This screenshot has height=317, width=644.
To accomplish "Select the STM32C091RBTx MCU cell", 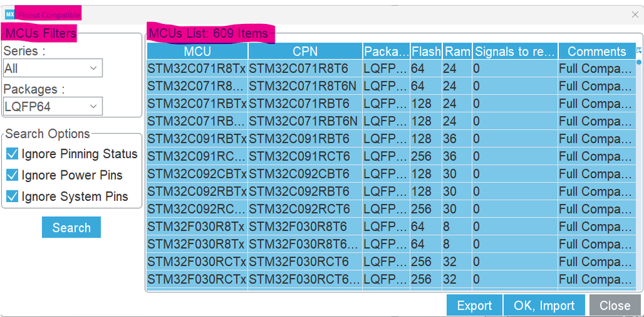I will [197, 139].
